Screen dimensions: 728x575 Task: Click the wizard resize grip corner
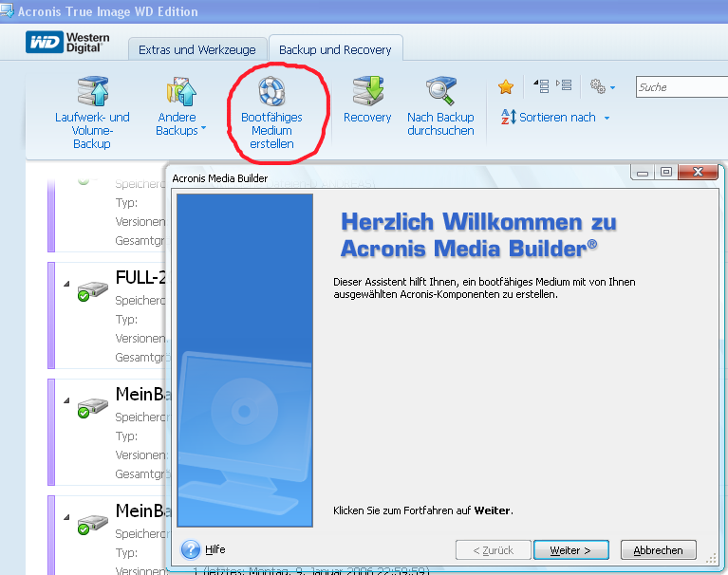(x=711, y=558)
